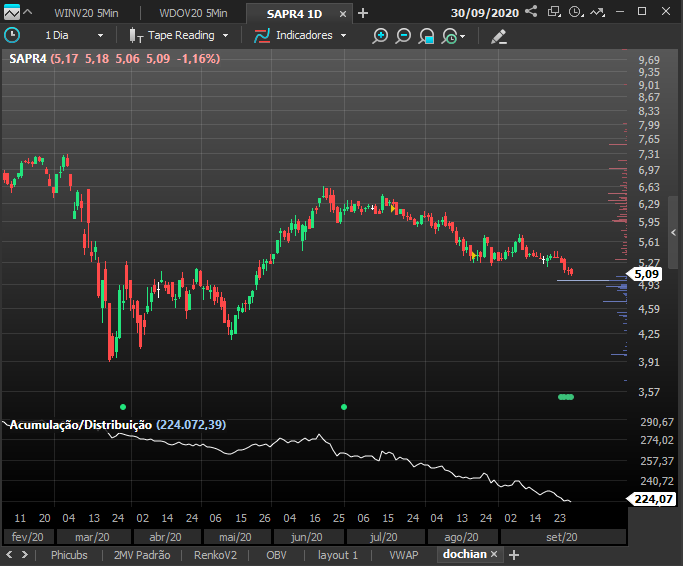
Task: Expand the collapsed right side panel arrow
Action: click(x=673, y=233)
